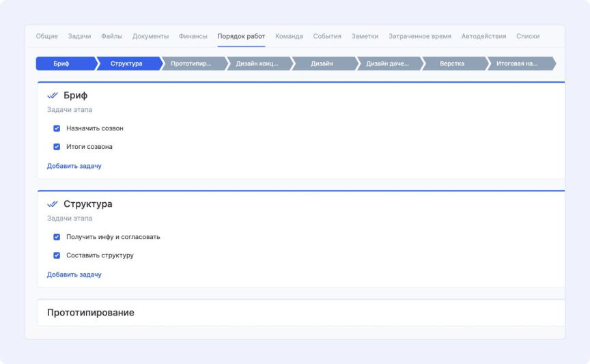Open the Затраченное время tab
590x364 pixels.
pos(419,36)
